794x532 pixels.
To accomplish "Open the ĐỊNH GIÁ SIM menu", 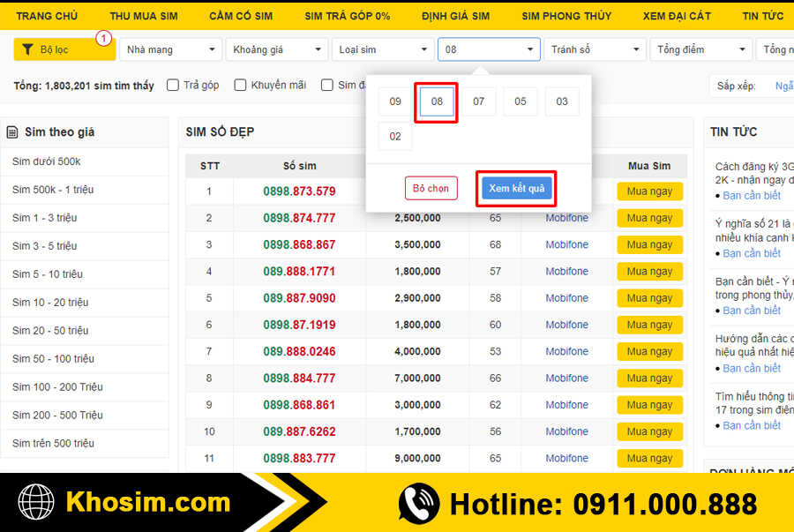I will coord(455,16).
